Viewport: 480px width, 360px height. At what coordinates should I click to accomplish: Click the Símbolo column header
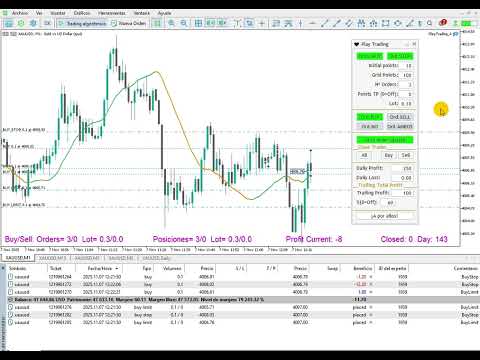[27, 268]
